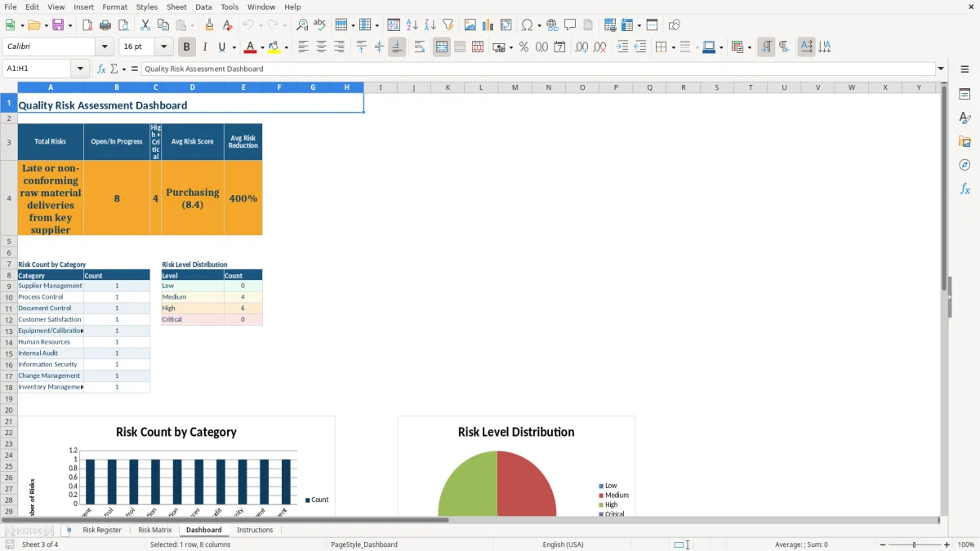Image resolution: width=980 pixels, height=551 pixels.
Task: Click the Formula equals button
Action: 135,69
